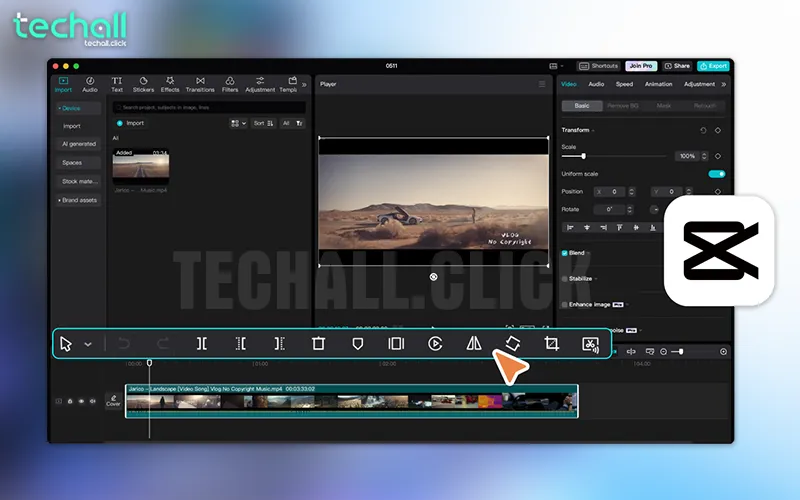The height and width of the screenshot is (500, 800).
Task: Click the Join Pro button
Action: coord(641,66)
